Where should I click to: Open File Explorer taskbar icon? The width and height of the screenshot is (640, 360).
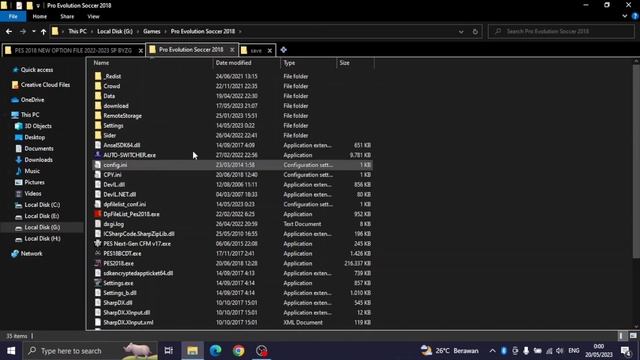pyautogui.click(x=193, y=351)
